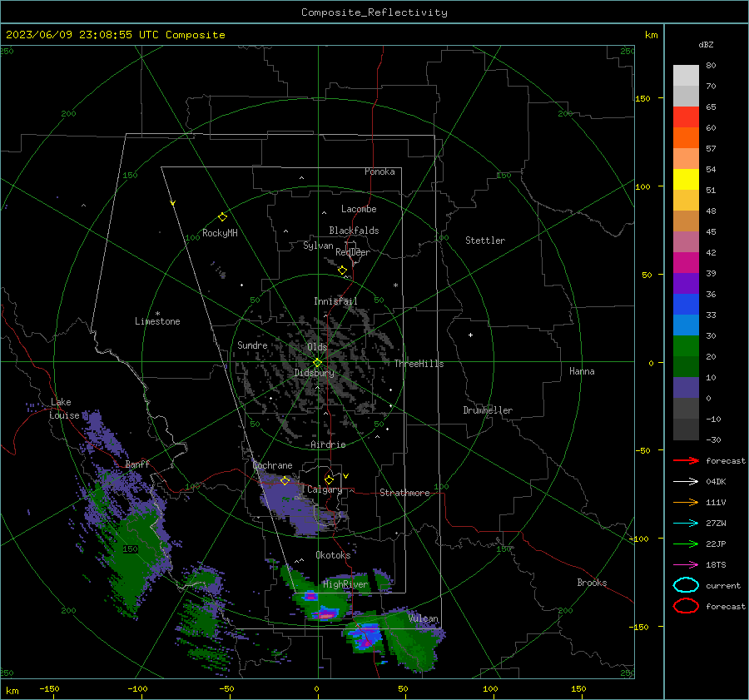Click the asterisk marker above Limestone
This screenshot has height=700, width=749.
tap(157, 314)
